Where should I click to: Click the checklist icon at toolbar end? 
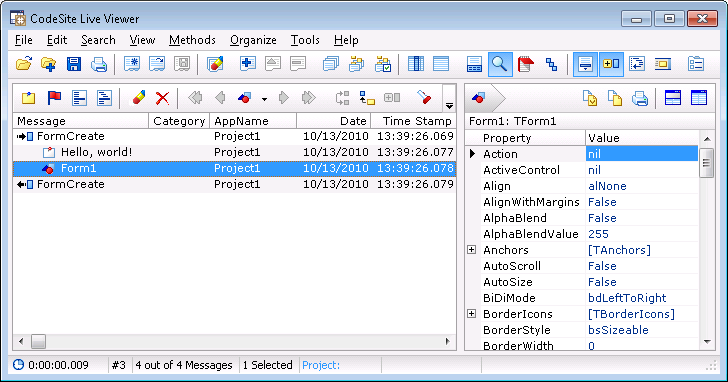click(696, 64)
